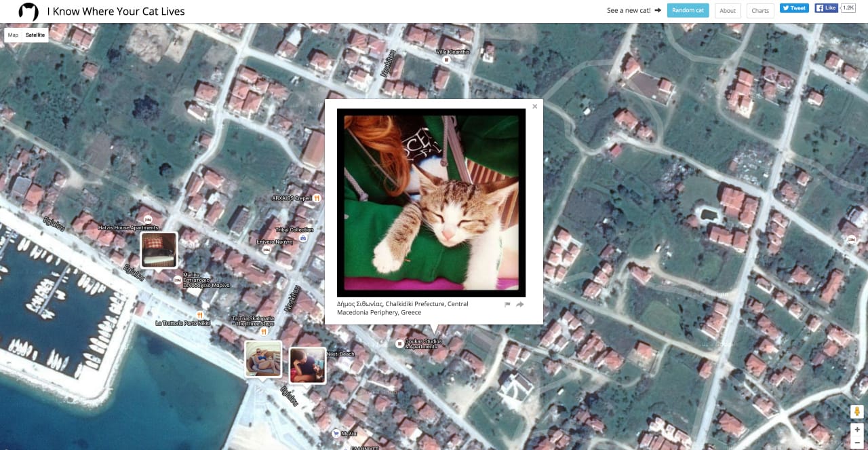Click the 1.2K Like counter
This screenshot has height=450, width=868.
[x=848, y=7]
